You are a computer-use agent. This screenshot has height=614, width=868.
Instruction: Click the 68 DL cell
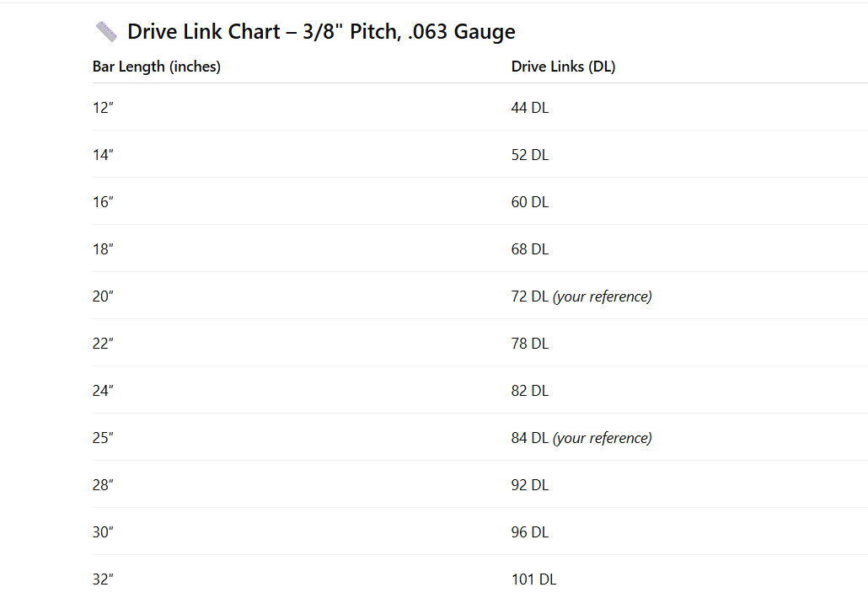pyautogui.click(x=529, y=249)
